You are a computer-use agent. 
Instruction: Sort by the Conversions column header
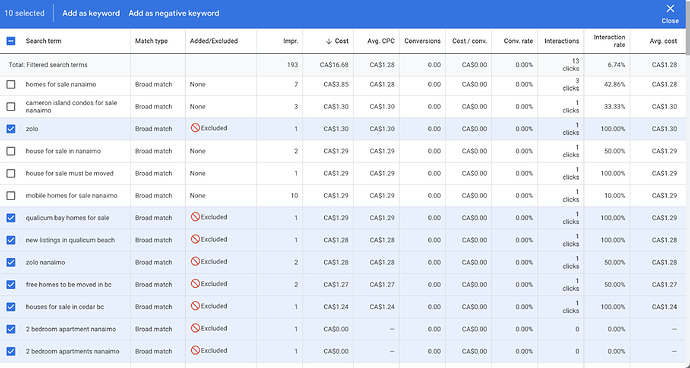422,41
